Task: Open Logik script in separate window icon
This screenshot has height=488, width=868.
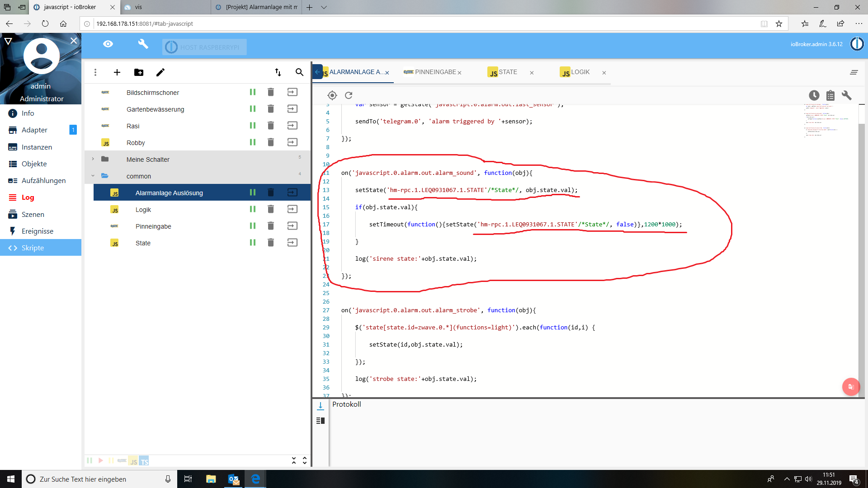Action: tap(292, 209)
